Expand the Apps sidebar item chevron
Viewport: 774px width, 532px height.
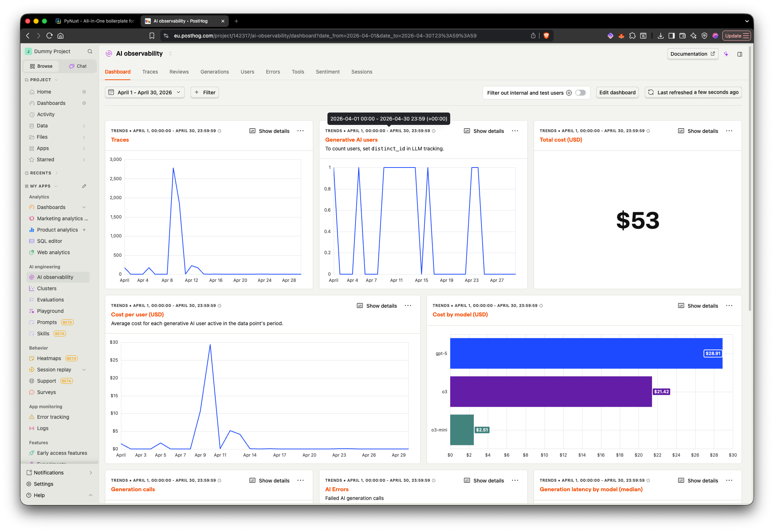84,148
